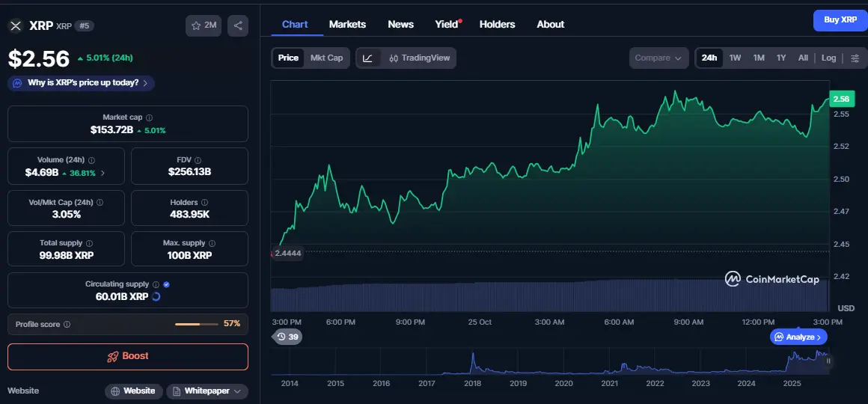Screen dimensions: 868x404
Task: Click the Buy XRP button
Action: click(x=840, y=20)
